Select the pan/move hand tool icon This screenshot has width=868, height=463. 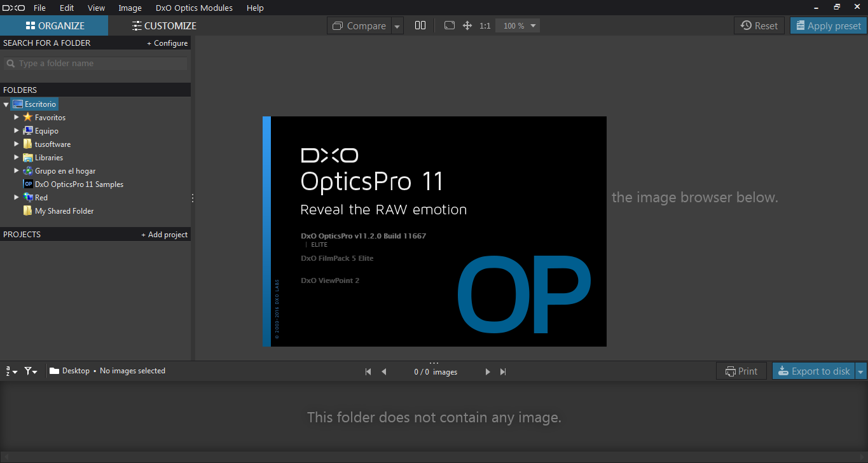(467, 25)
